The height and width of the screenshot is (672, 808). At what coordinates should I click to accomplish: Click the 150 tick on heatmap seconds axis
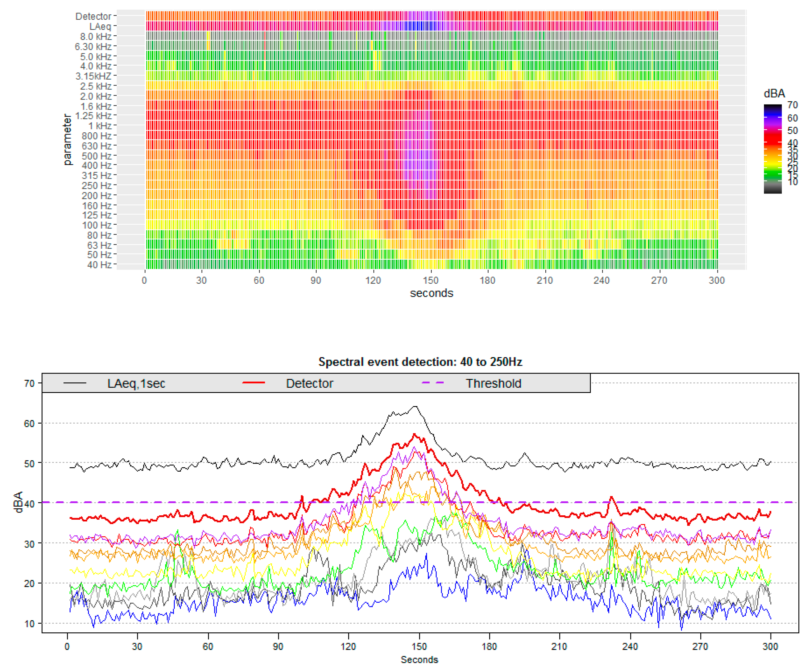pyautogui.click(x=431, y=280)
